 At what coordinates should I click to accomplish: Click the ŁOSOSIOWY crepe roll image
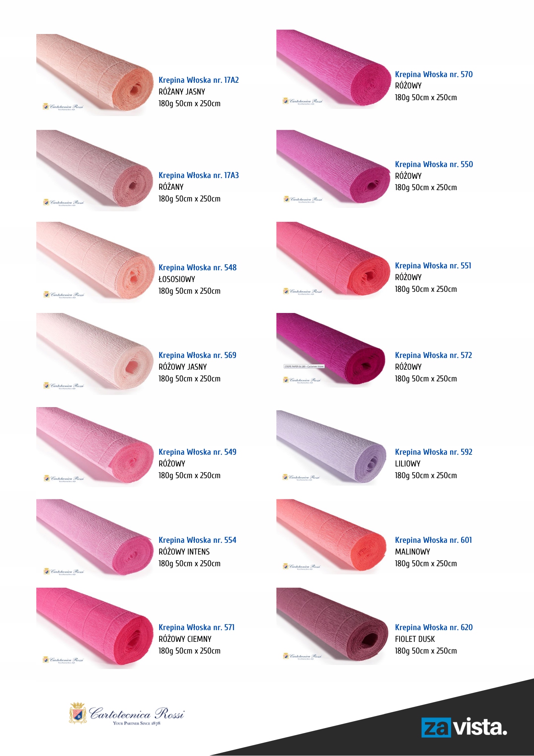(95, 262)
